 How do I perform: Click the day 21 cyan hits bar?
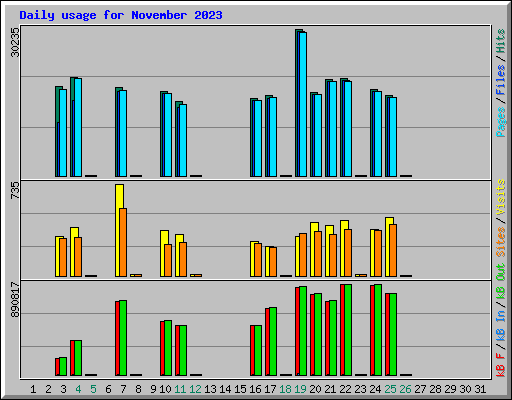(x=333, y=129)
